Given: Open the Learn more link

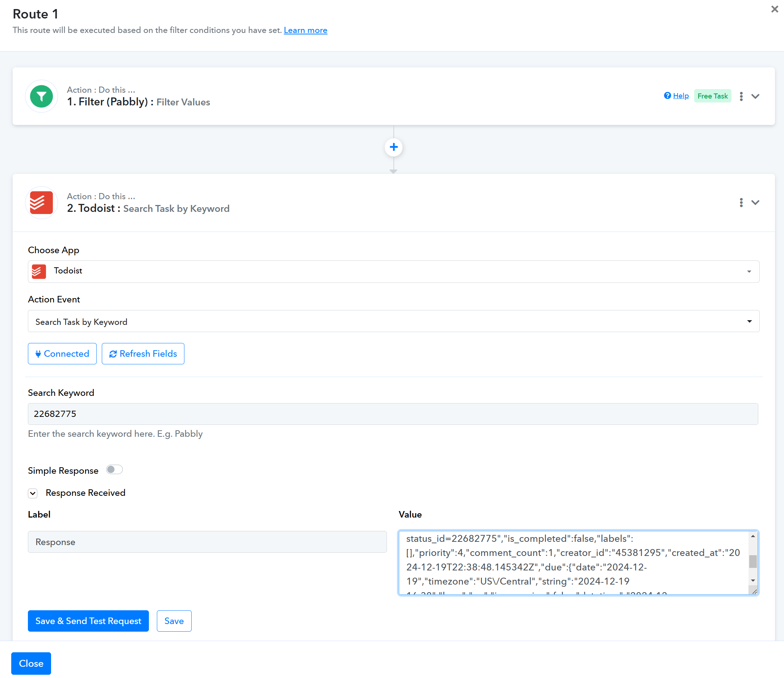Looking at the screenshot, I should click(x=305, y=30).
